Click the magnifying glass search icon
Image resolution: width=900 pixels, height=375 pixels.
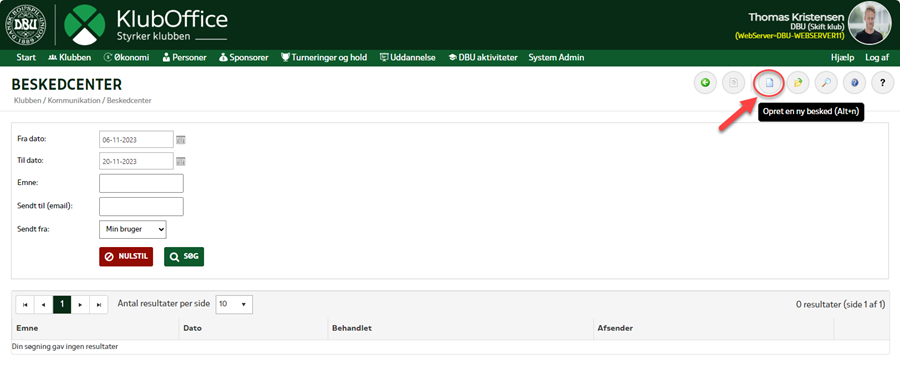coord(826,83)
